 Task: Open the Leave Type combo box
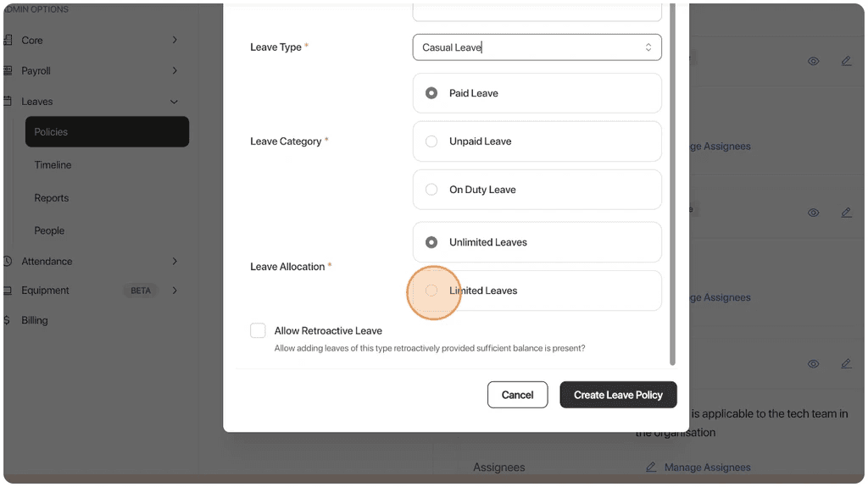[x=537, y=47]
